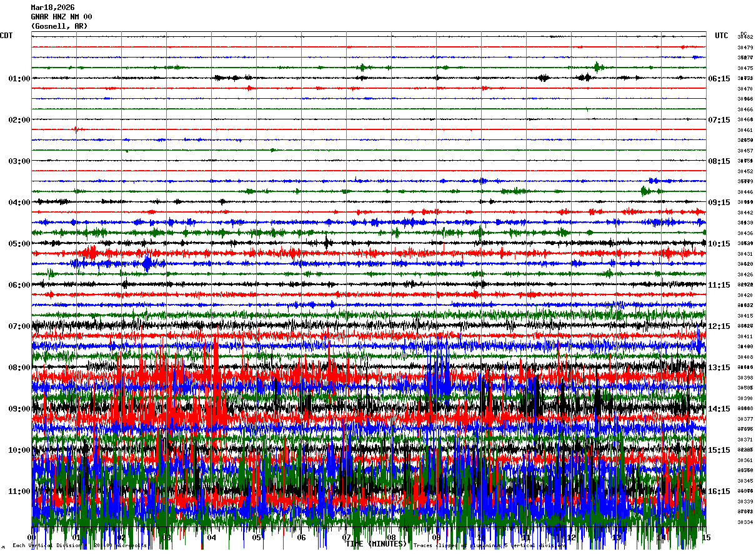This screenshot has width=756, height=554.
Task: Click the DC offset value "30339"
Action: tap(745, 501)
